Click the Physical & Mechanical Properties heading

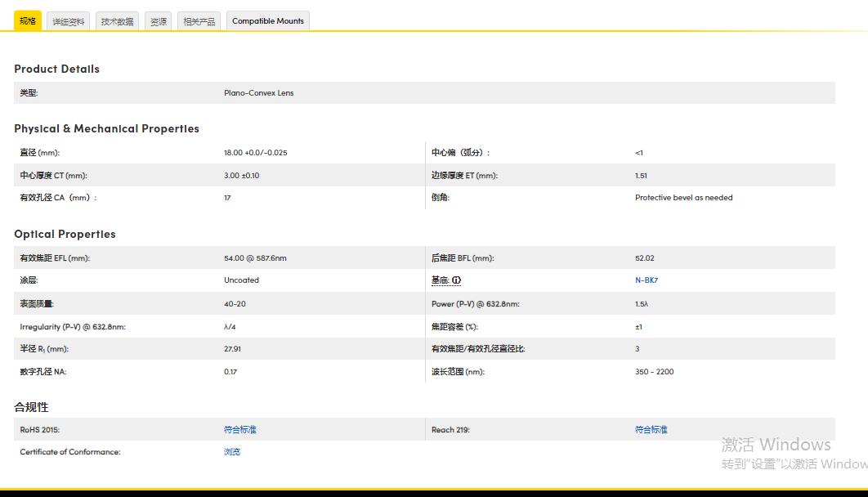[106, 128]
